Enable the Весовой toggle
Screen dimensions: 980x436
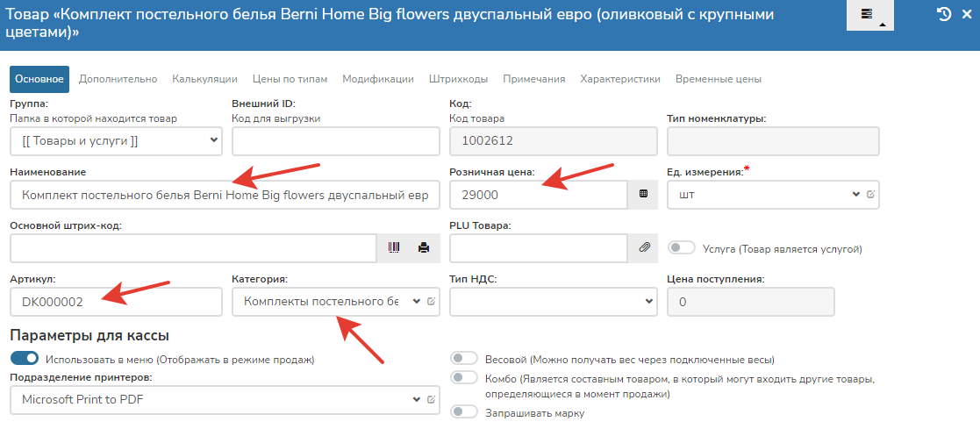(463, 359)
